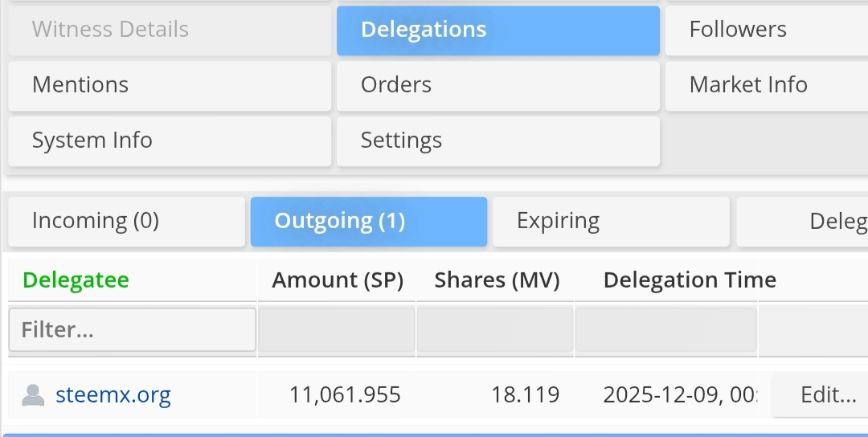Click the steemx.org user avatar icon
The width and height of the screenshot is (868, 437).
click(33, 395)
